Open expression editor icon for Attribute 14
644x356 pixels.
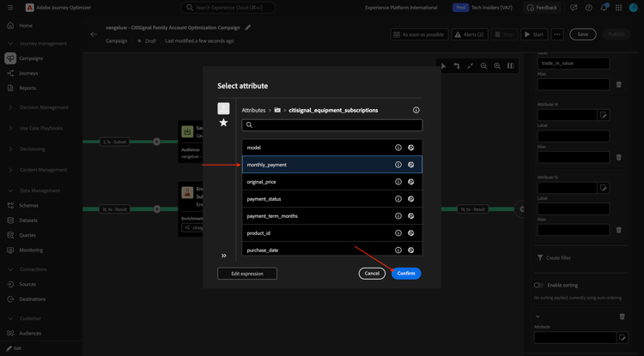click(603, 115)
